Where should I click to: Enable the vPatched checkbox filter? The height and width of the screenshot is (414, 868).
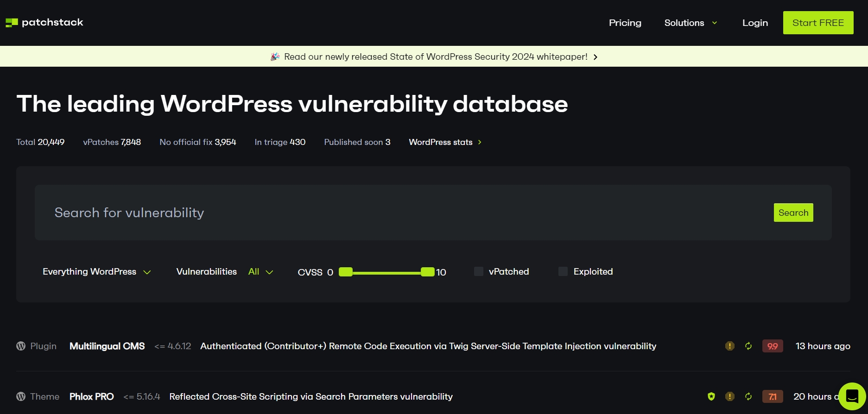coord(479,271)
